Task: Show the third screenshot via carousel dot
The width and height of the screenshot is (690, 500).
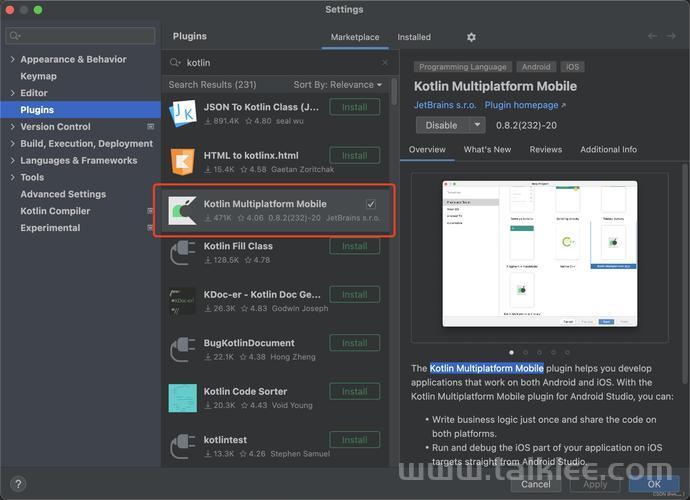Action: 540,353
